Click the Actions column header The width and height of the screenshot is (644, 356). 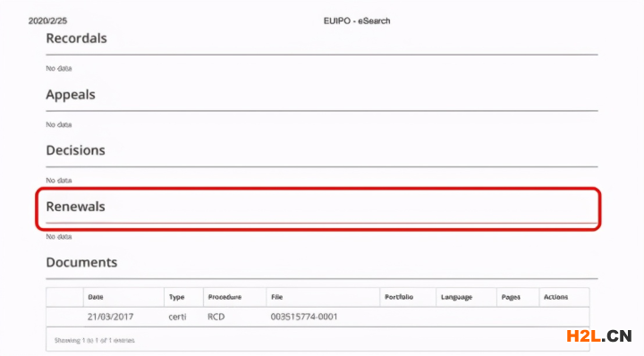pyautogui.click(x=555, y=297)
